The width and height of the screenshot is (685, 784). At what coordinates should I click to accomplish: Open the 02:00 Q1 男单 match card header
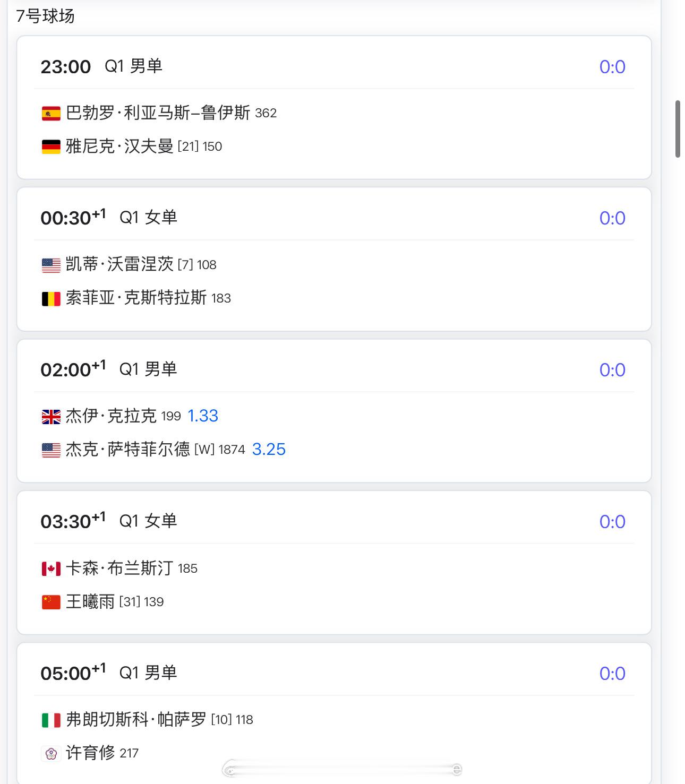click(334, 369)
